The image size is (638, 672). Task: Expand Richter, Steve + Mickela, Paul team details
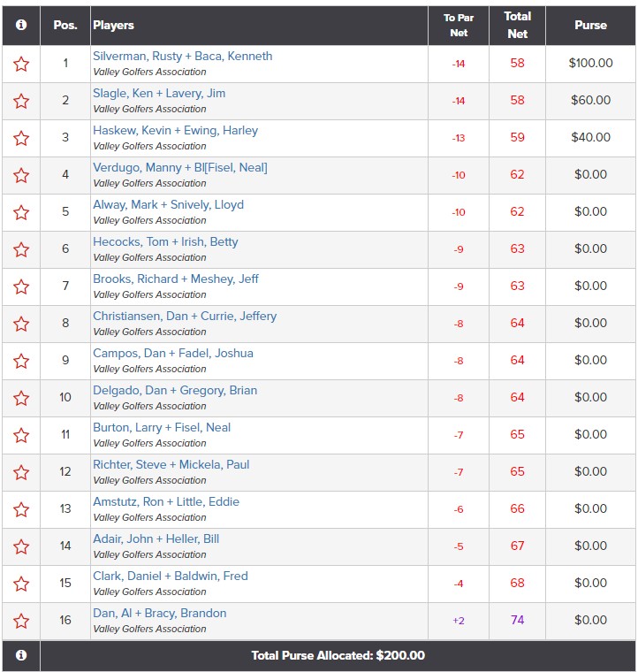tap(171, 464)
